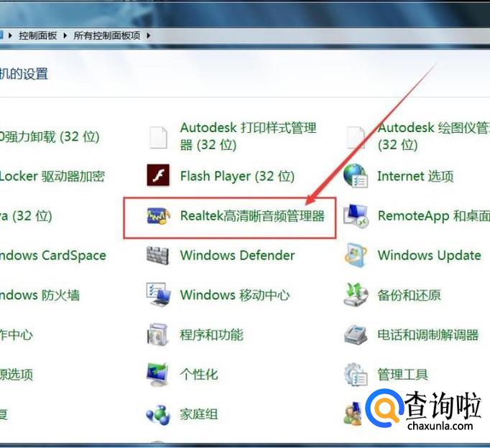Open the Windows CardSpace link
Viewport: 490px width, 448px height.
tap(53, 256)
